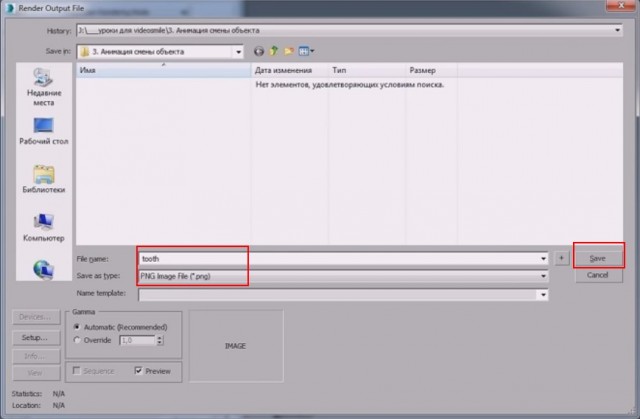The height and width of the screenshot is (419, 640).
Task: Select the Override gamma option
Action: [78, 340]
